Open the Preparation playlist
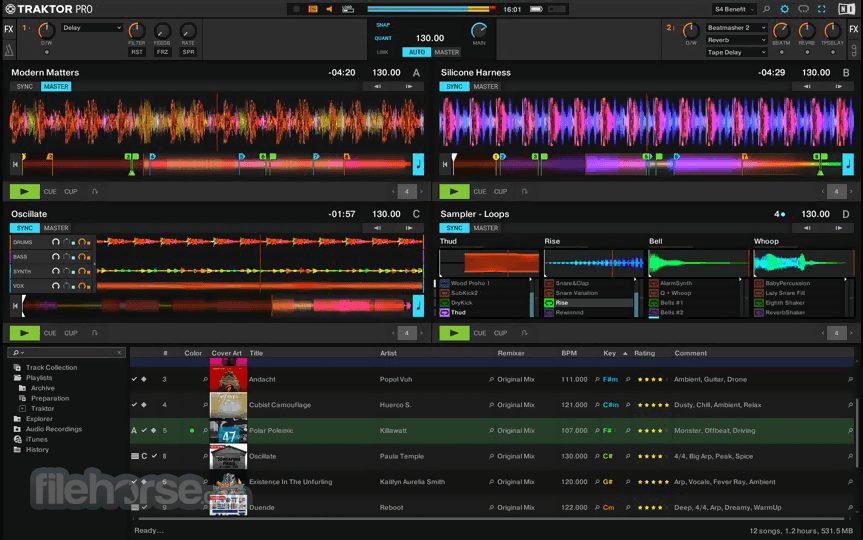 pos(50,398)
